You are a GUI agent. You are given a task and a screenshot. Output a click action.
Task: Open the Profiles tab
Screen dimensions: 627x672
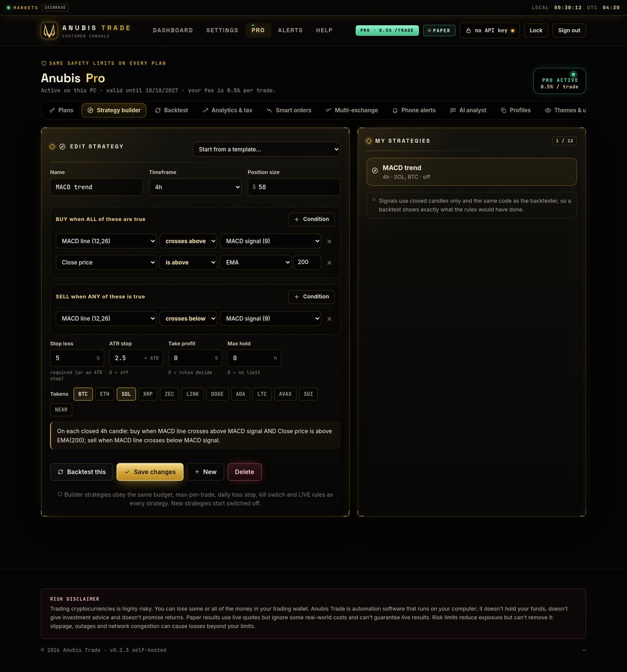pyautogui.click(x=515, y=110)
